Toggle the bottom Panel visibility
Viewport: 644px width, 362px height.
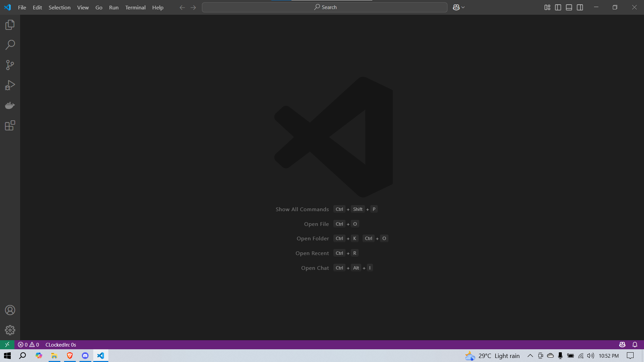[x=569, y=7]
